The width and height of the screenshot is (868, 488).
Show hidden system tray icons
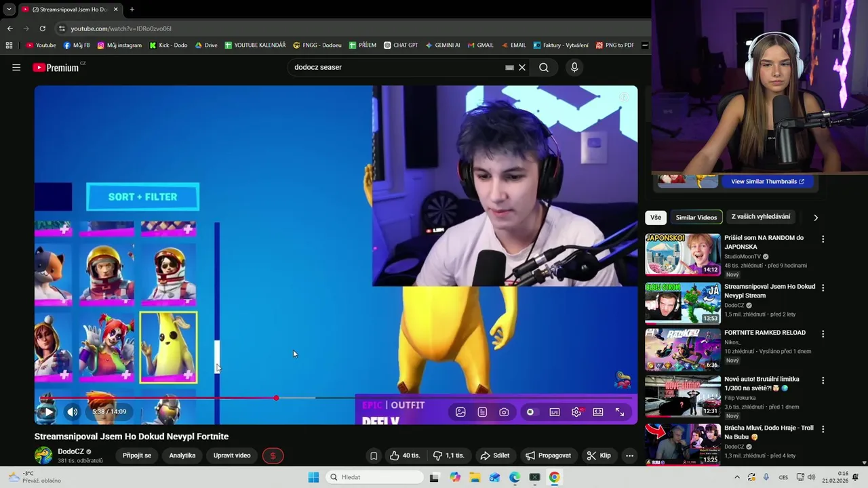click(x=737, y=477)
